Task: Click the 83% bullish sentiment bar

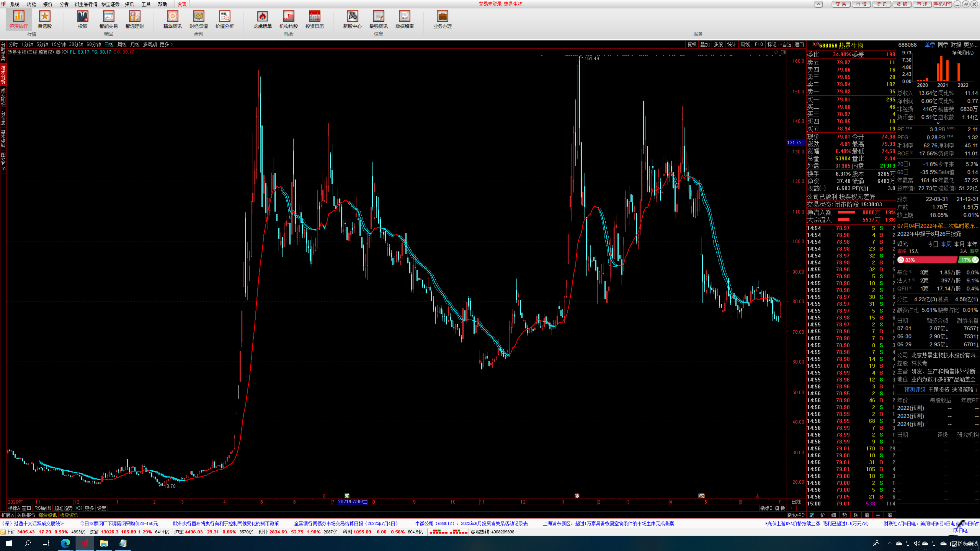Action: 927,260
